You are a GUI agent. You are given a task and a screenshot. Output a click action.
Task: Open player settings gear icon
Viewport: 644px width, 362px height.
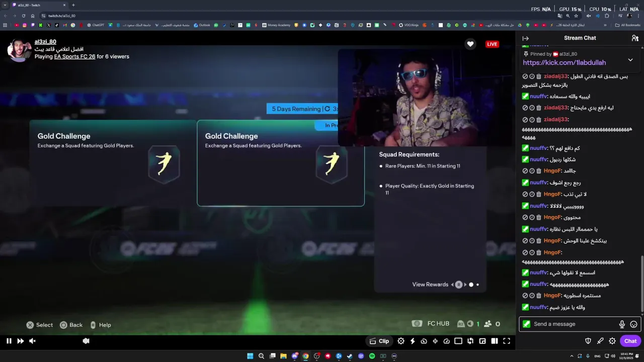(401, 341)
